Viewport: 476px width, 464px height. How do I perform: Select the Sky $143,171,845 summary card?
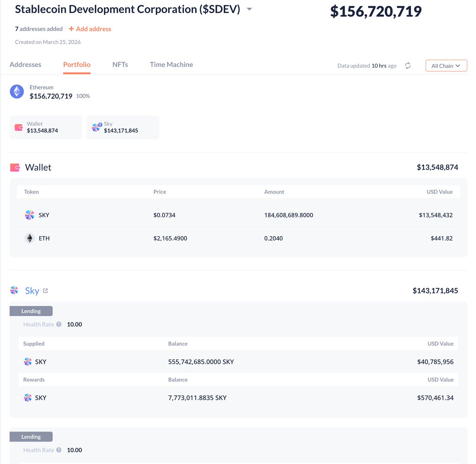[x=123, y=128]
